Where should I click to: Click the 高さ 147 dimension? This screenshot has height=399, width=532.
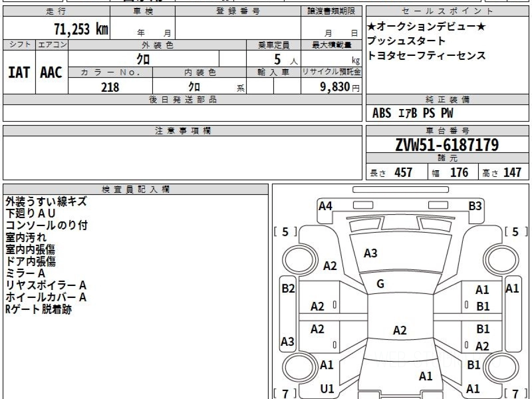pos(502,172)
